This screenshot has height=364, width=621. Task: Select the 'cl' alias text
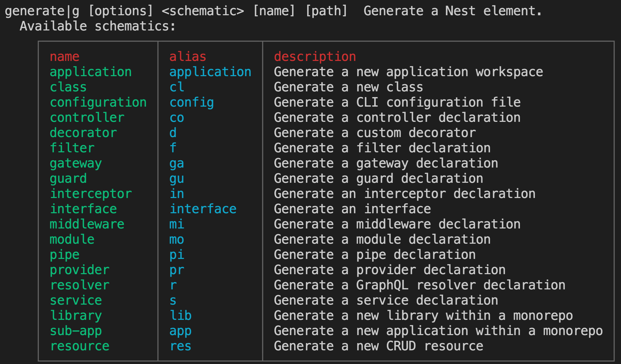(177, 87)
